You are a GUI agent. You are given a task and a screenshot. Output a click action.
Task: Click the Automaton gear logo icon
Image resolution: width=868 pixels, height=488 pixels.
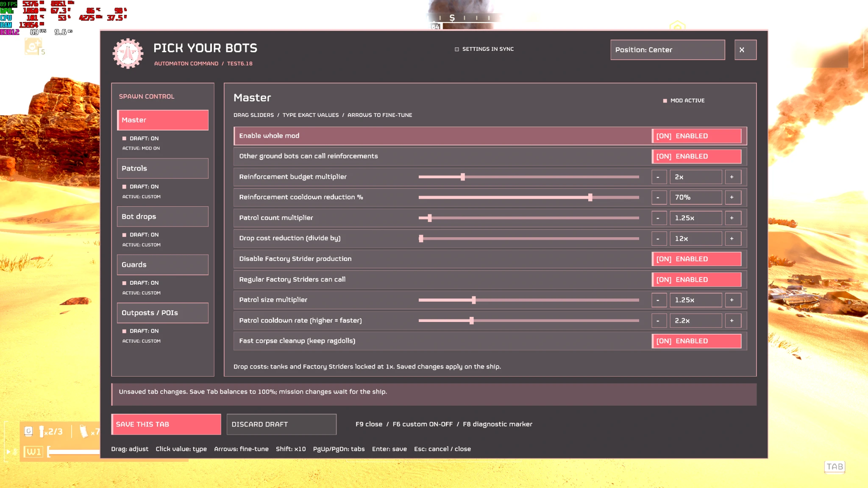coord(128,54)
